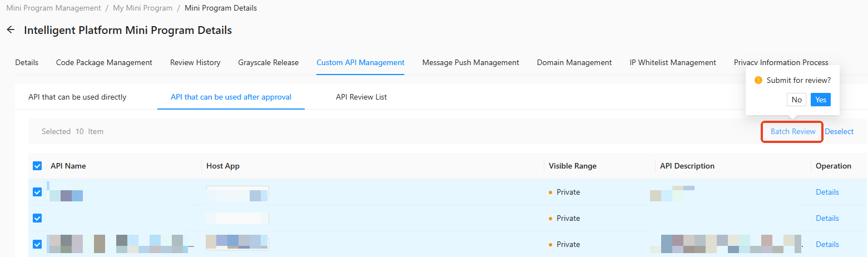The width and height of the screenshot is (868, 257).
Task: Select API that can be used directly
Action: tap(77, 97)
